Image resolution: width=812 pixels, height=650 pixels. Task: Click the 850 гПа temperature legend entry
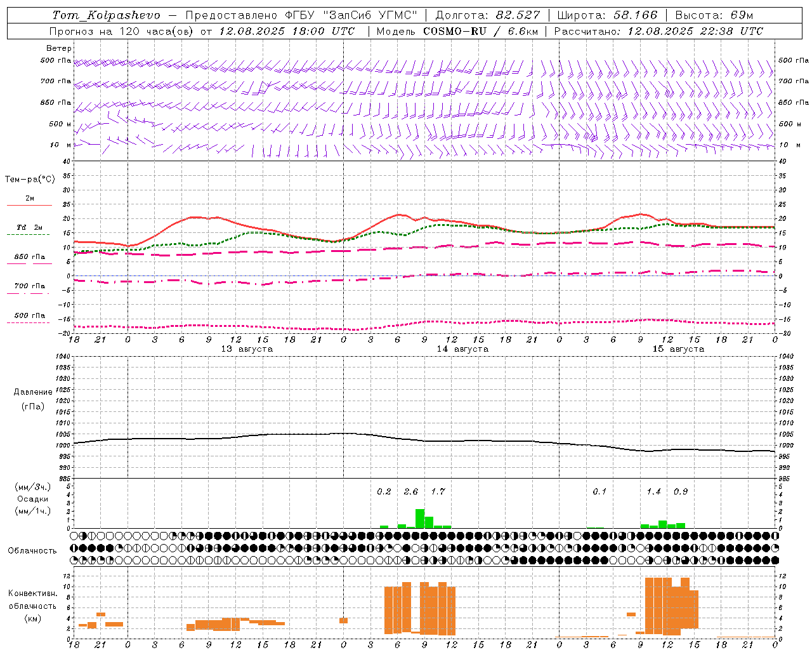29,257
